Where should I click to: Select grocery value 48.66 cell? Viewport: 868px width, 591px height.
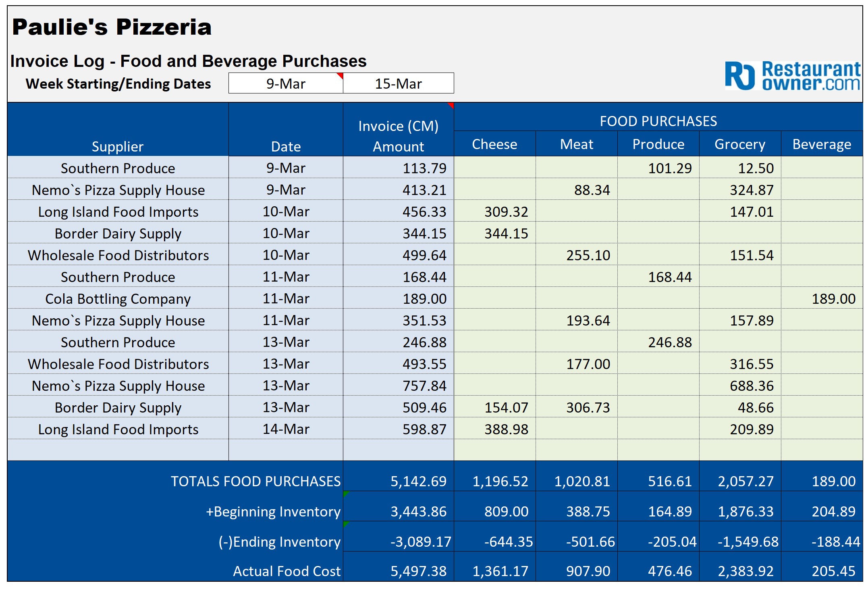coord(740,407)
